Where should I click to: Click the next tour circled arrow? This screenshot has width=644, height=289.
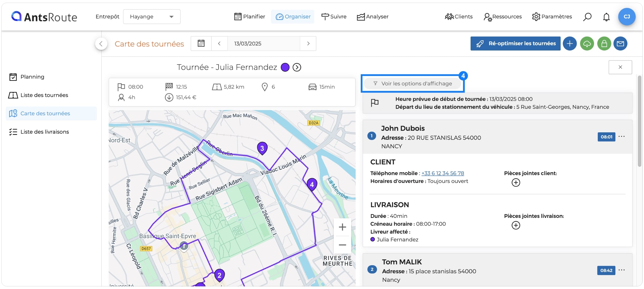click(297, 67)
